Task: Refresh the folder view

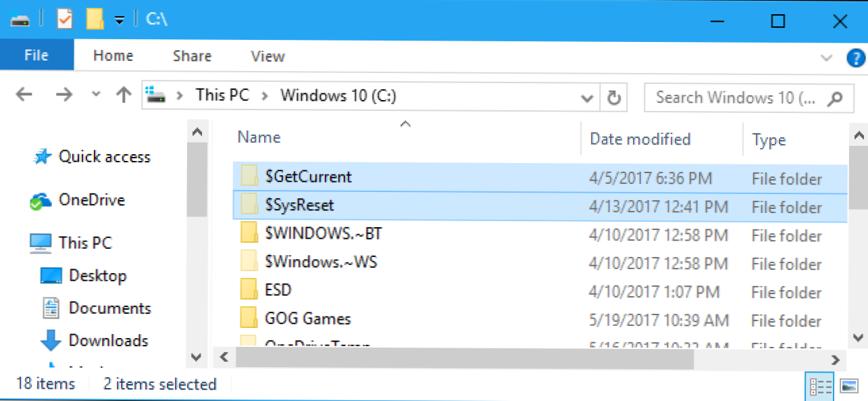Action: coord(613,97)
